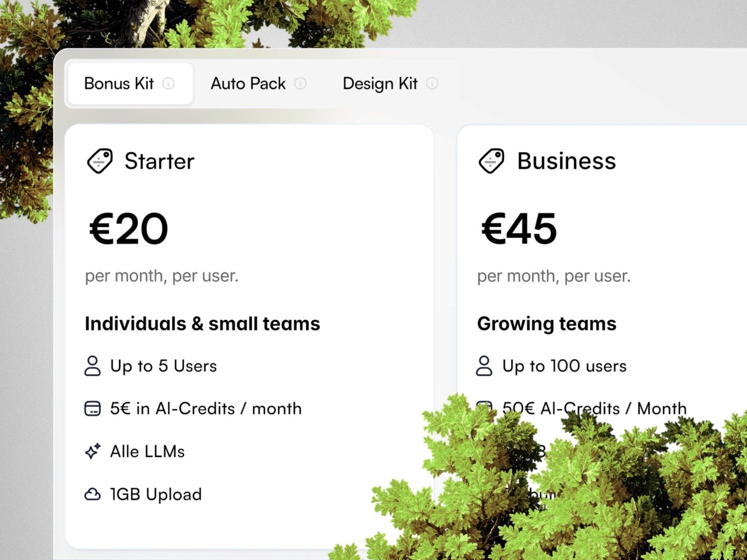
Task: Click the Individuals & small teams heading
Action: coord(202,323)
